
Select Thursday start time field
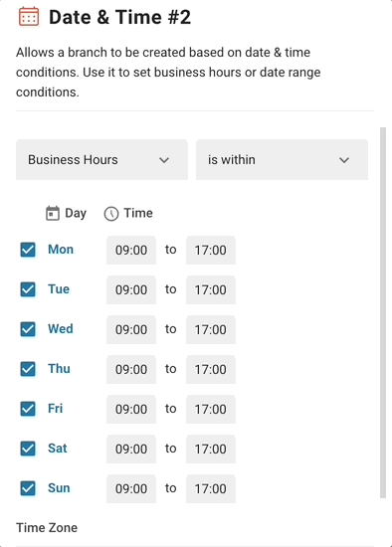click(131, 369)
